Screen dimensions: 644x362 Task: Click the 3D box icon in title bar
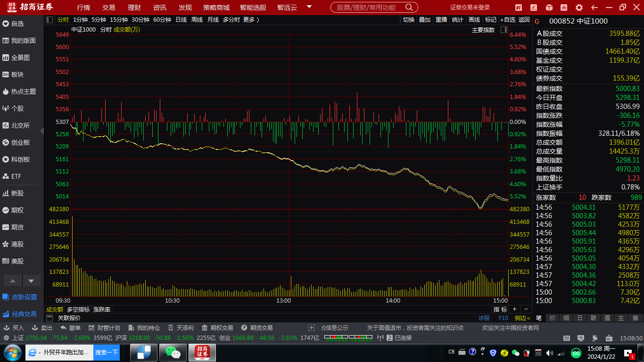point(549,8)
